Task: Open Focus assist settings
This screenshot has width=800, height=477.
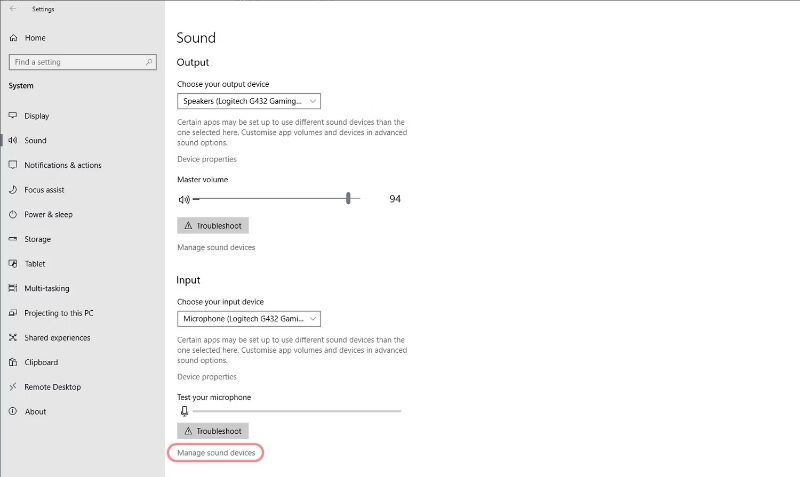Action: (x=44, y=190)
